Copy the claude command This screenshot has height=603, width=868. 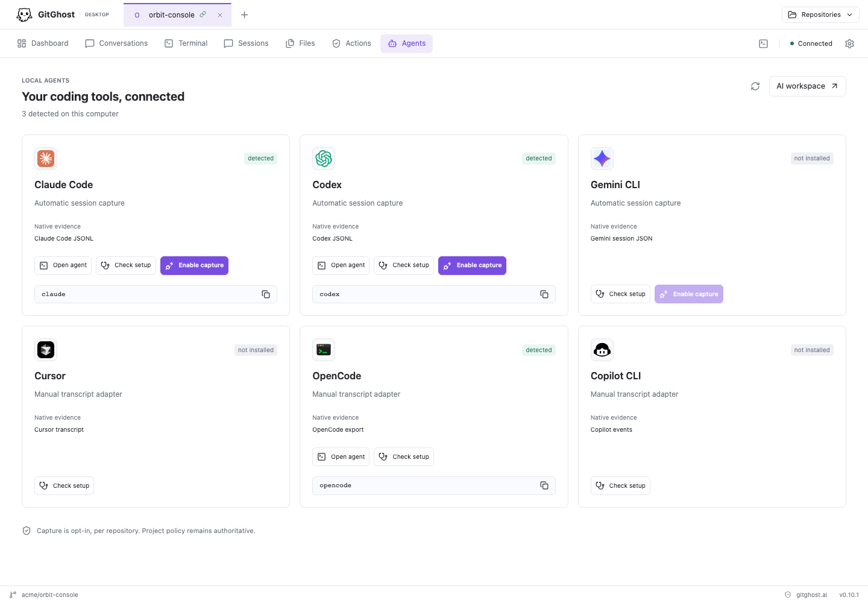coord(266,294)
